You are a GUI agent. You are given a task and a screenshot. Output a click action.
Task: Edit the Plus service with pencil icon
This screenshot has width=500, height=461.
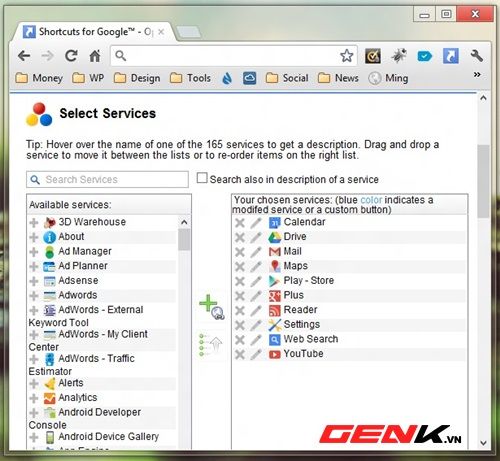(256, 296)
